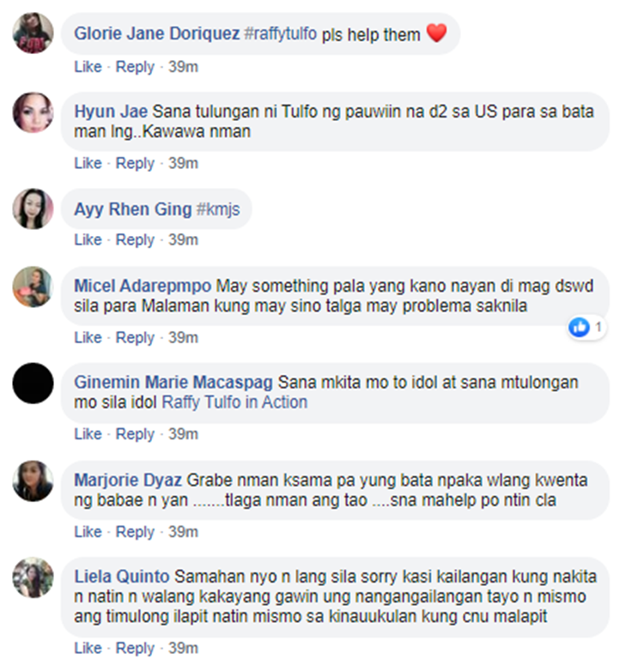Click the black avatar of Ginemin Marie Macaspag

(33, 383)
